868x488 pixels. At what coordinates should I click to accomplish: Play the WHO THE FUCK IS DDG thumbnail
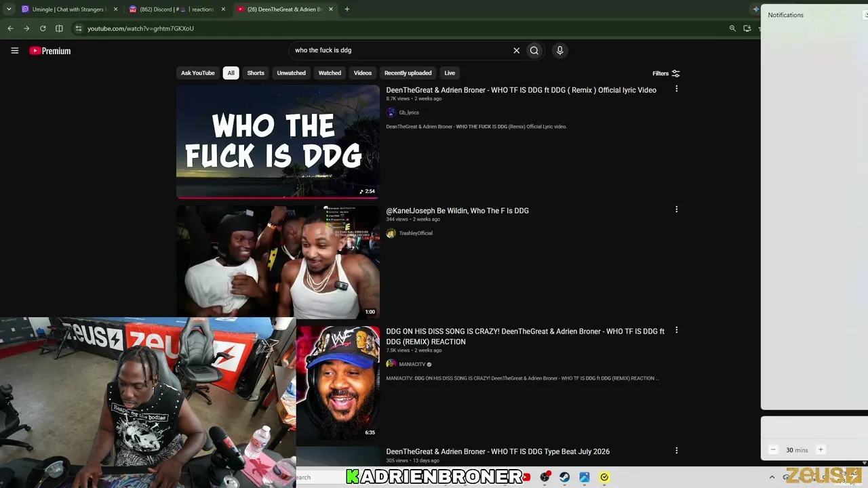tap(278, 142)
